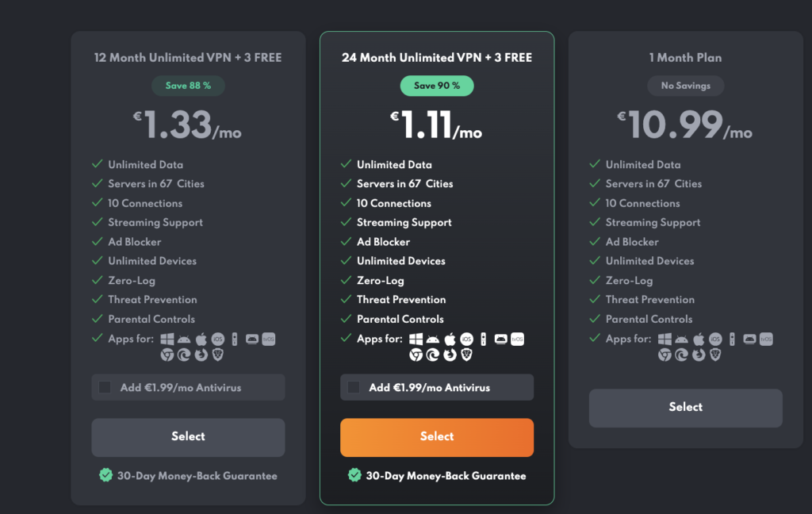Select the 24 Month Unlimited VPN plan

pyautogui.click(x=437, y=437)
